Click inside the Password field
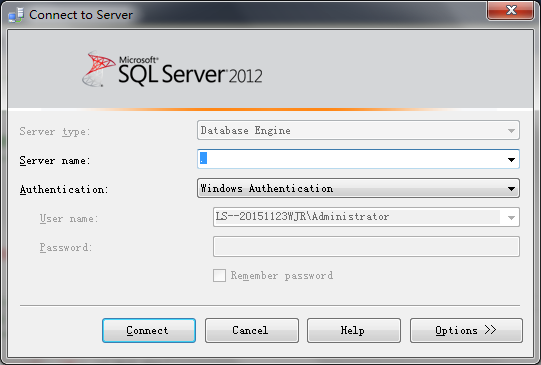The image size is (541, 365). 366,246
